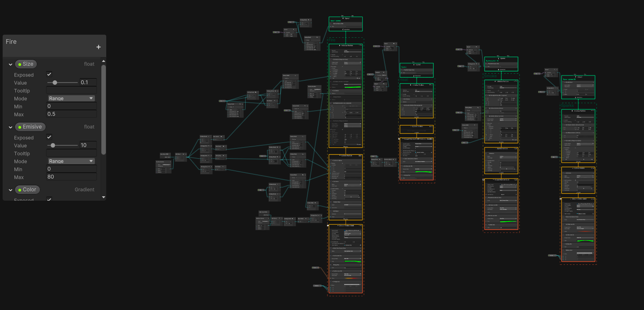Click the green exposed dot beside Color property
Image resolution: width=644 pixels, height=310 pixels.
(x=19, y=190)
